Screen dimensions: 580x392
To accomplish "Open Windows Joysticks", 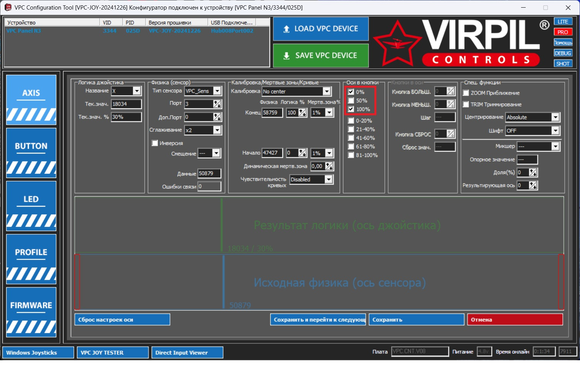I will pyautogui.click(x=38, y=353).
